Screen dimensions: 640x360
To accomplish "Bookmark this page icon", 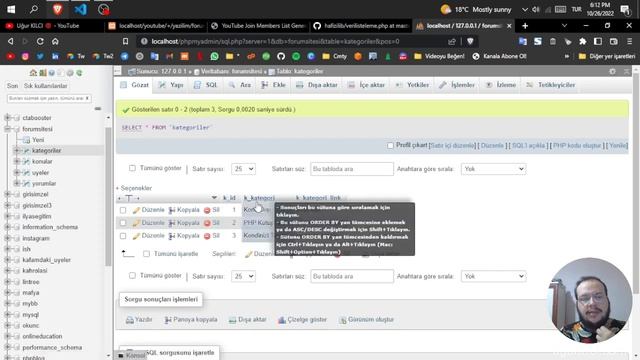I will 125,41.
